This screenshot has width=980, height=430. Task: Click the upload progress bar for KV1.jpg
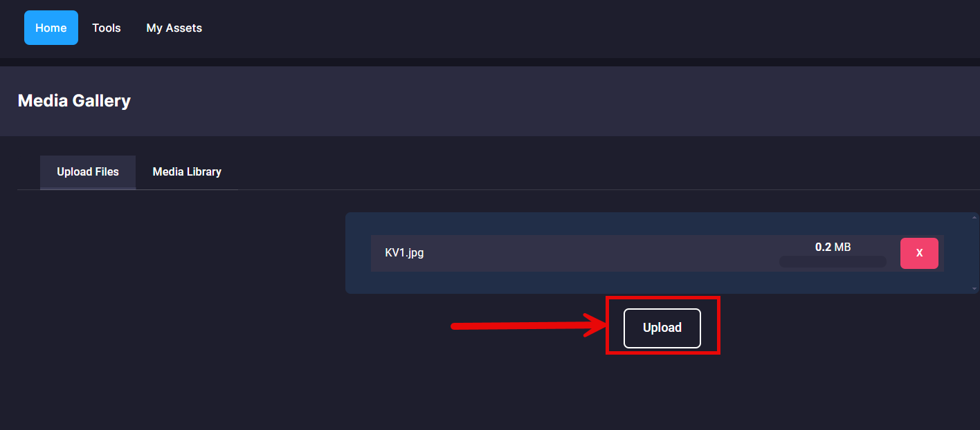click(x=833, y=261)
